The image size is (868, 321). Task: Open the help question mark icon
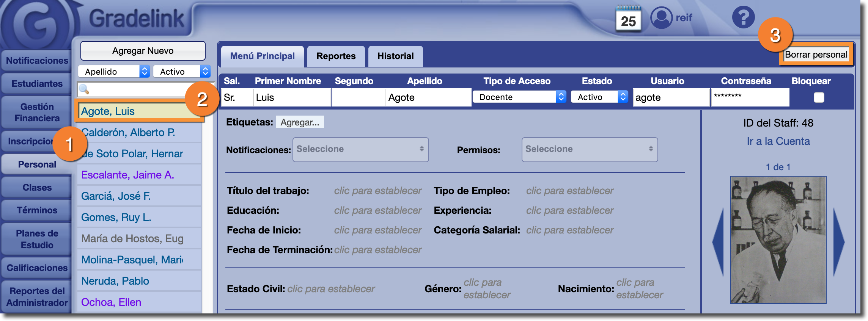point(743,17)
